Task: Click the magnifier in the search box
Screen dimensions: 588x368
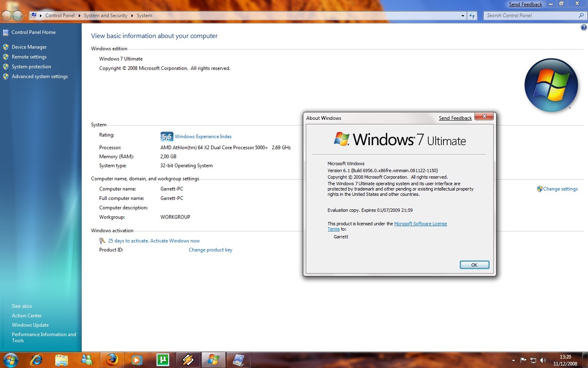Action: point(581,16)
